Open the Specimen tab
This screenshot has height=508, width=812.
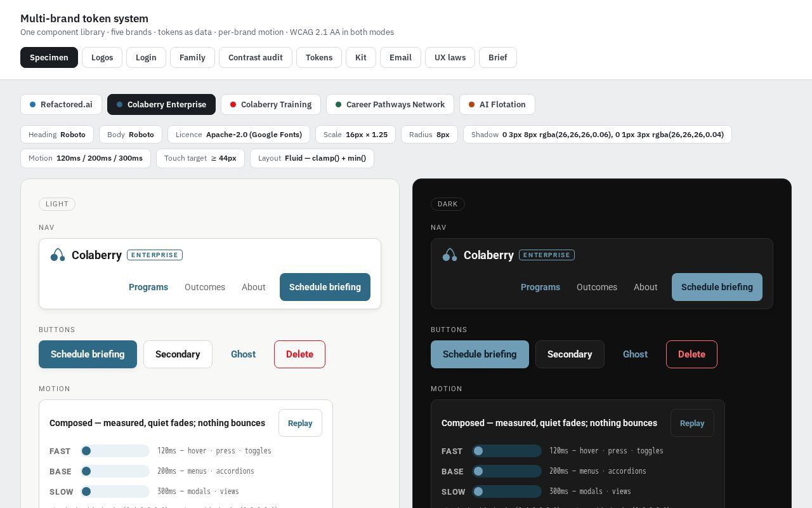pos(49,57)
